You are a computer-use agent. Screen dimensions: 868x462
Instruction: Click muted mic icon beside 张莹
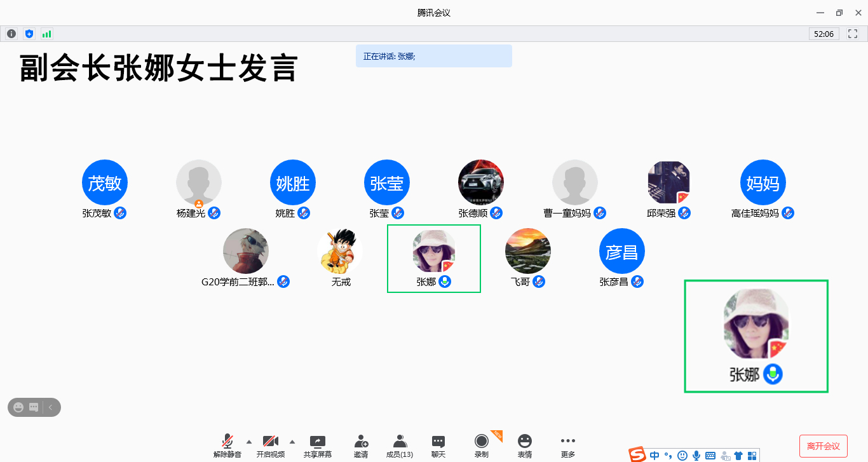coord(398,213)
